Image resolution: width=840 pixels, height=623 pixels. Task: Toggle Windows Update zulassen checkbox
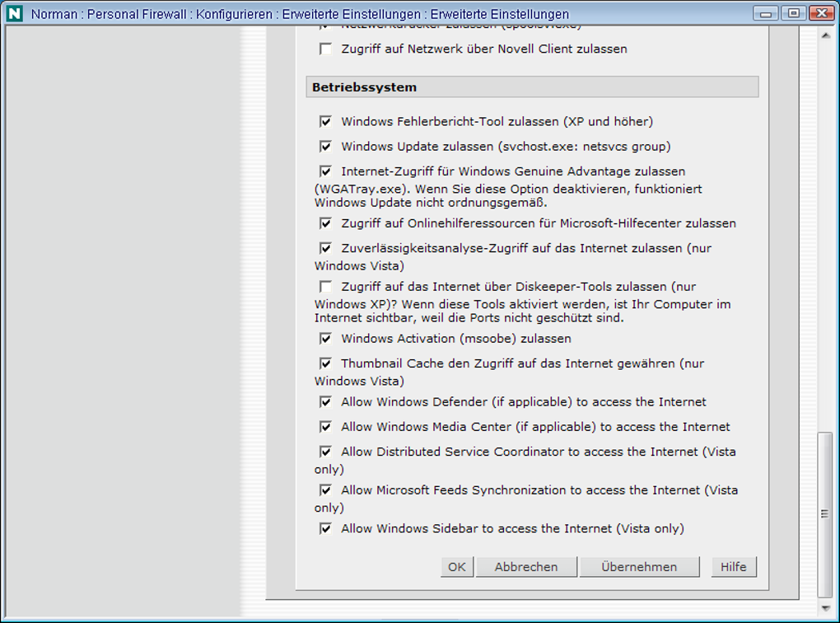[x=326, y=147]
